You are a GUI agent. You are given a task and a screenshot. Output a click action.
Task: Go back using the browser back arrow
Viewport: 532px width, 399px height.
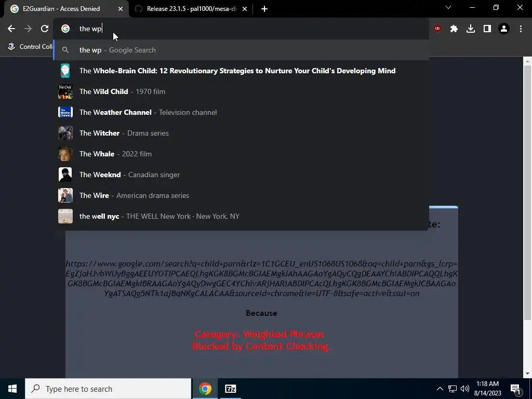coord(11,29)
